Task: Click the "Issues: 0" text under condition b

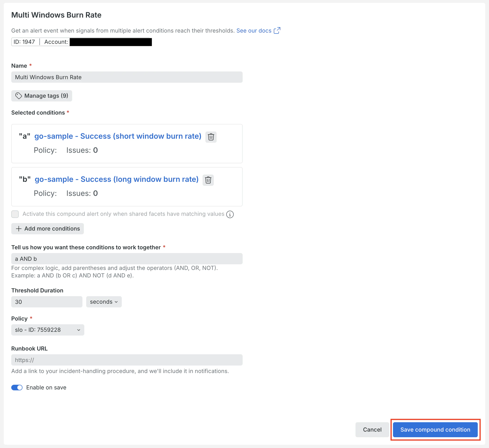Action: point(82,193)
